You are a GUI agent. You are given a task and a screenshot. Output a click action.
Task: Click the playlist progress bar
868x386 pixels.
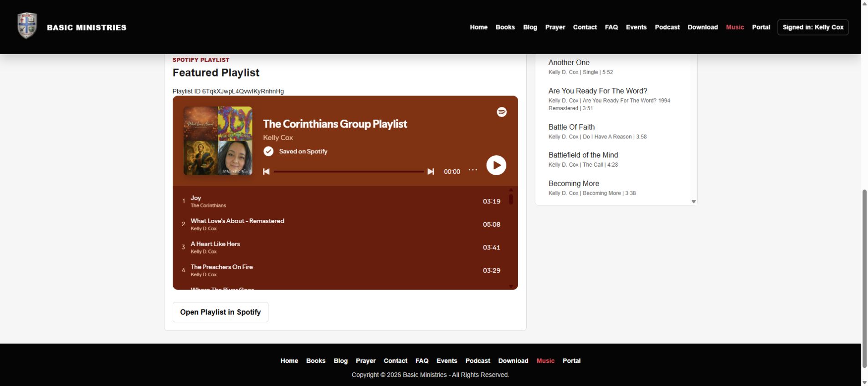coord(349,172)
